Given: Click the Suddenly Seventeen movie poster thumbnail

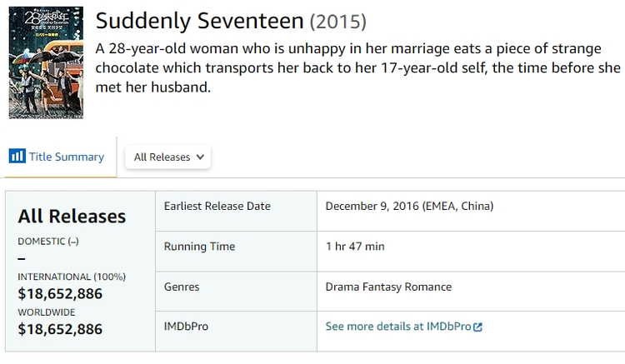Looking at the screenshot, I should click(x=46, y=62).
